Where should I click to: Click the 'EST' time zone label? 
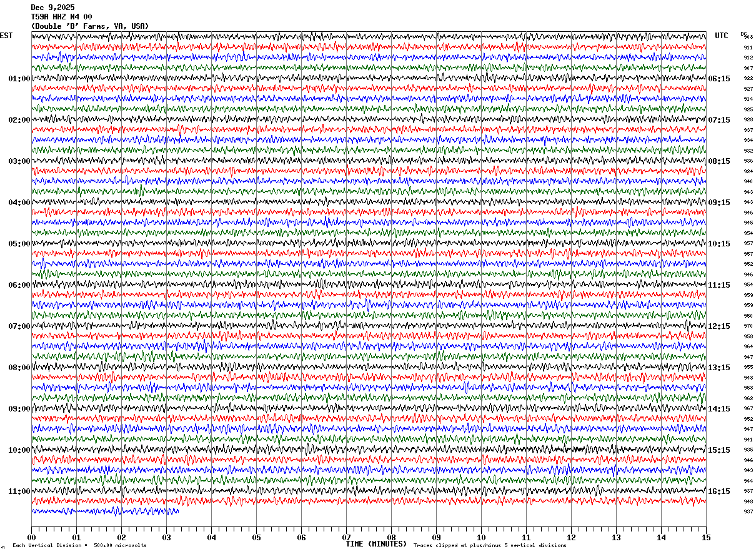pyautogui.click(x=6, y=36)
